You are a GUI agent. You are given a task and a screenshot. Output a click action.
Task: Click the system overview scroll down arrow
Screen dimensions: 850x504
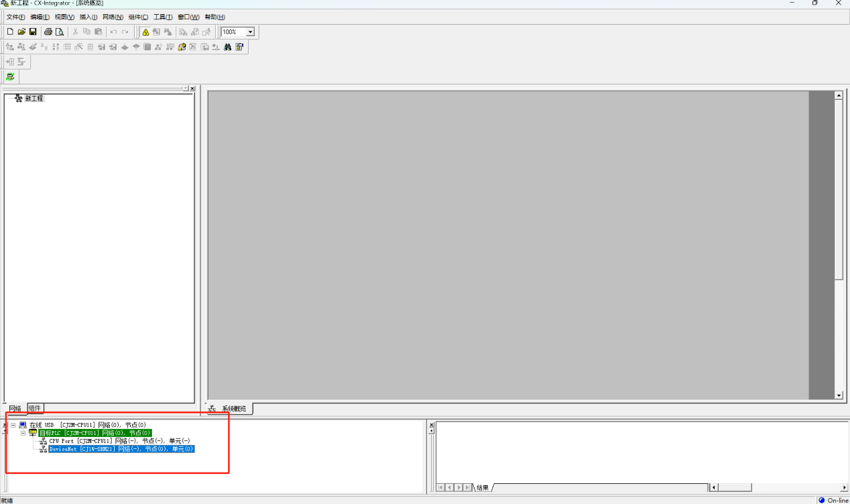(x=839, y=395)
